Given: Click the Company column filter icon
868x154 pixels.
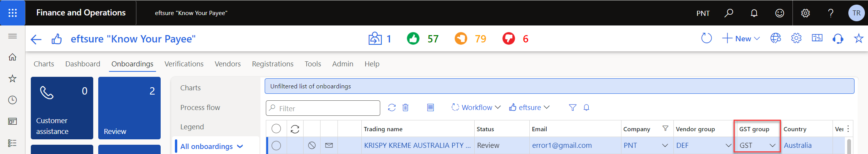Looking at the screenshot, I should 665,129.
